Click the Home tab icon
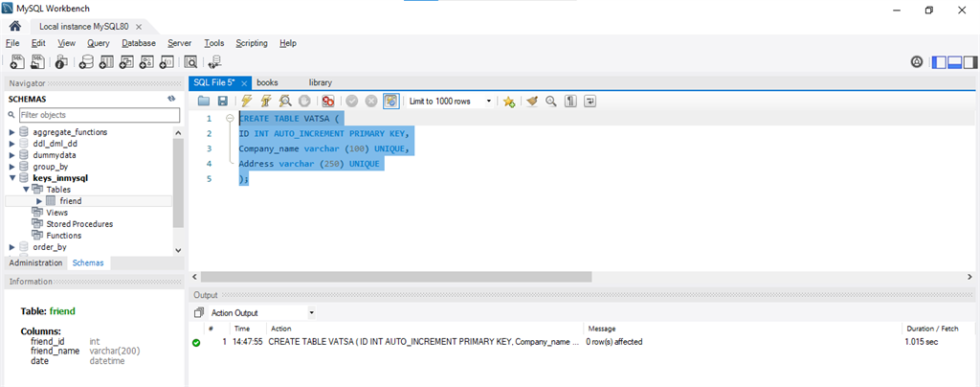 15,27
